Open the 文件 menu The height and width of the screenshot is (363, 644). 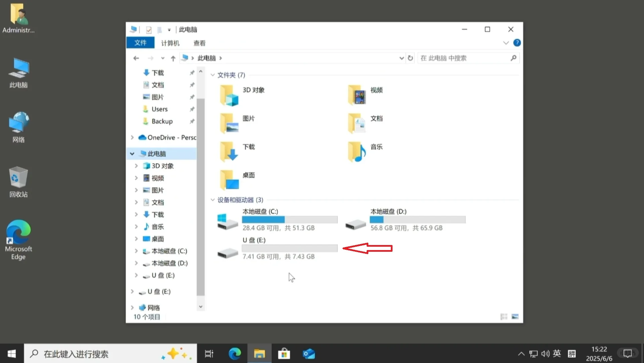tap(140, 43)
